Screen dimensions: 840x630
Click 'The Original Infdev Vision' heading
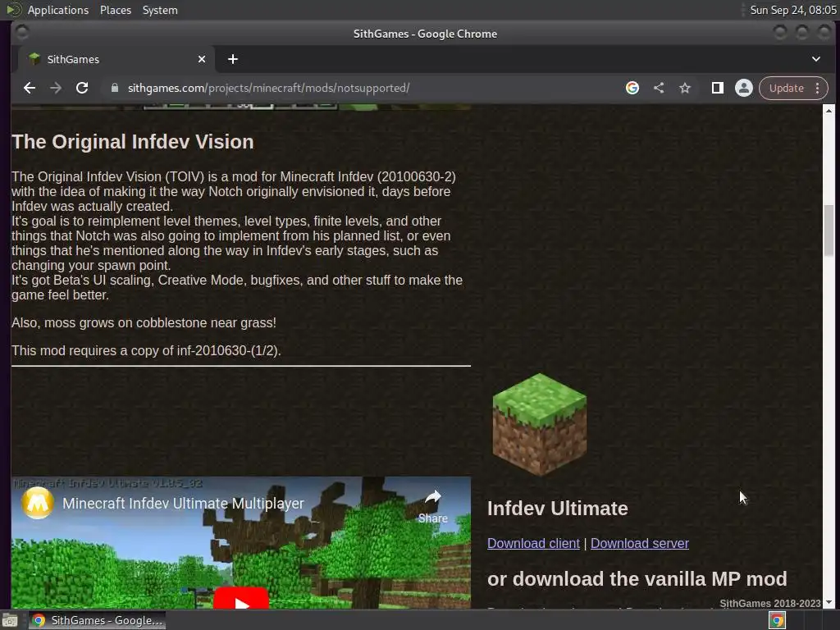pos(133,142)
